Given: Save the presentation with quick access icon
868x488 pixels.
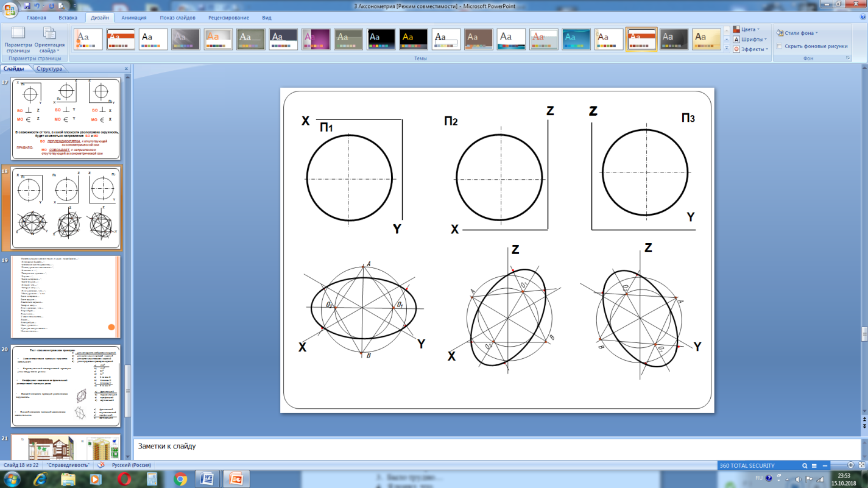Looking at the screenshot, I should click(x=26, y=5).
